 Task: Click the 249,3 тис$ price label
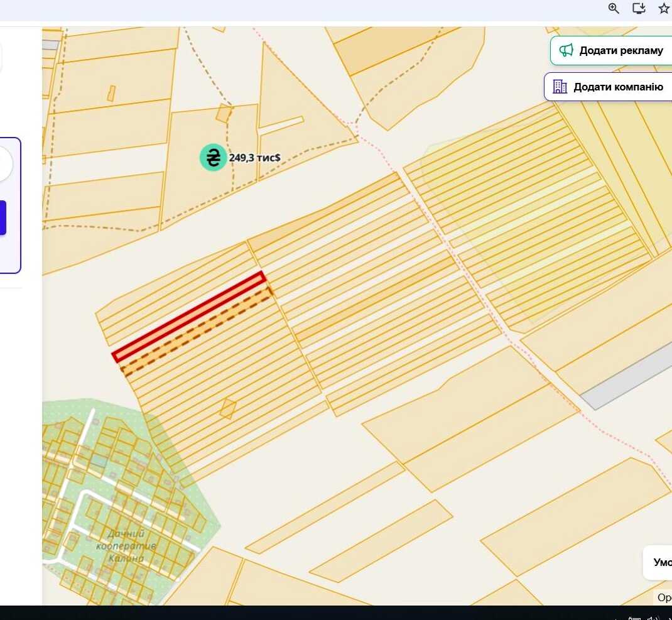point(254,158)
